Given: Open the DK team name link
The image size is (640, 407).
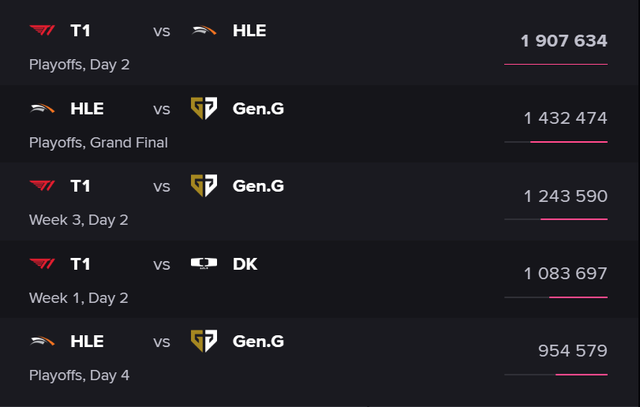Looking at the screenshot, I should (245, 264).
